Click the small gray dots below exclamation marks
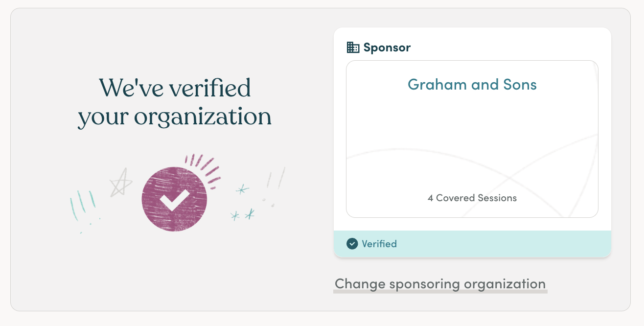 click(x=268, y=202)
